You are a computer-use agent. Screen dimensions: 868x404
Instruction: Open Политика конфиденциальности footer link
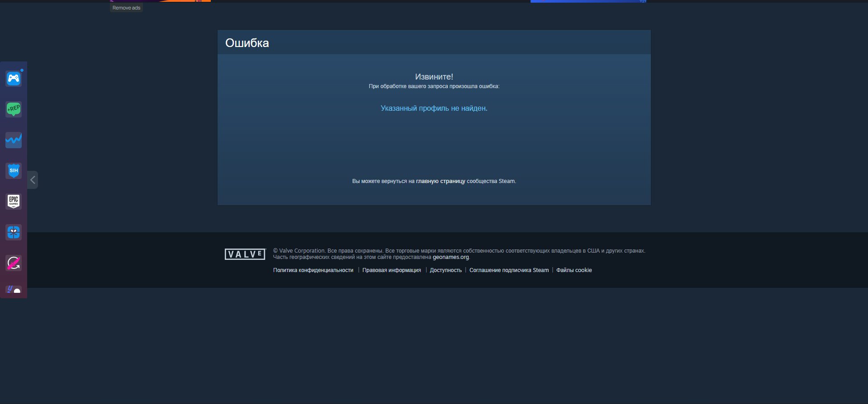coord(313,270)
